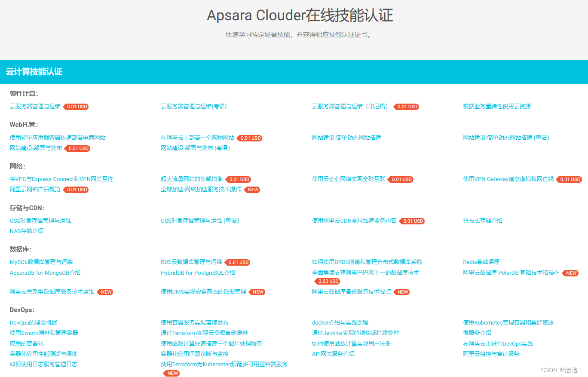
Task: Open 阿里云网络产品概览 link
Action: (35, 189)
